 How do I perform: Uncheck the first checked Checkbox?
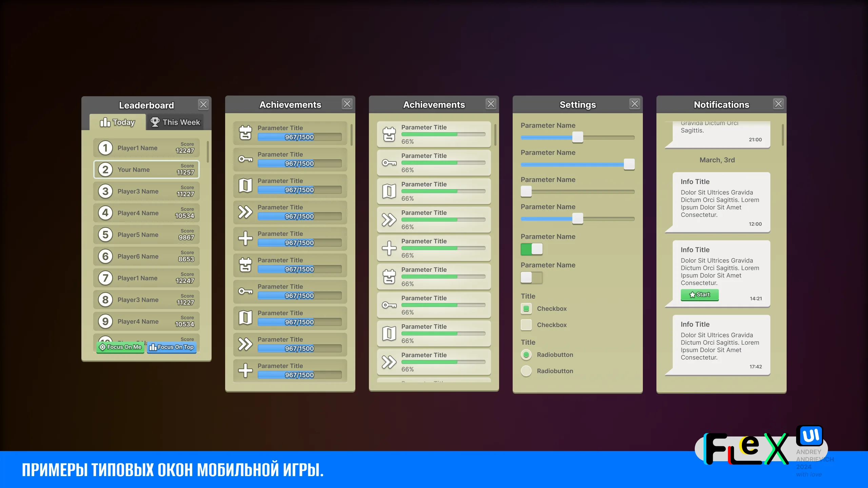[x=526, y=309]
